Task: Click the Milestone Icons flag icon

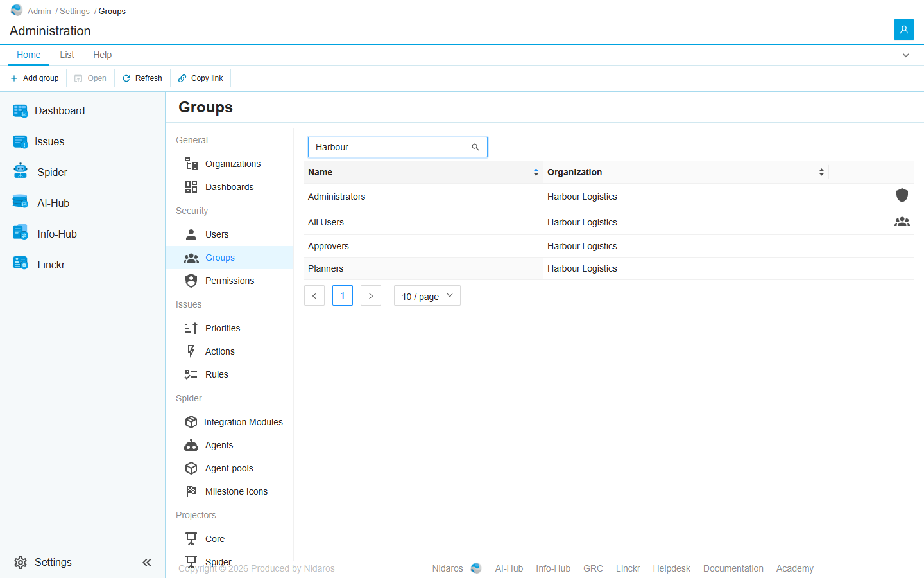Action: [x=191, y=491]
